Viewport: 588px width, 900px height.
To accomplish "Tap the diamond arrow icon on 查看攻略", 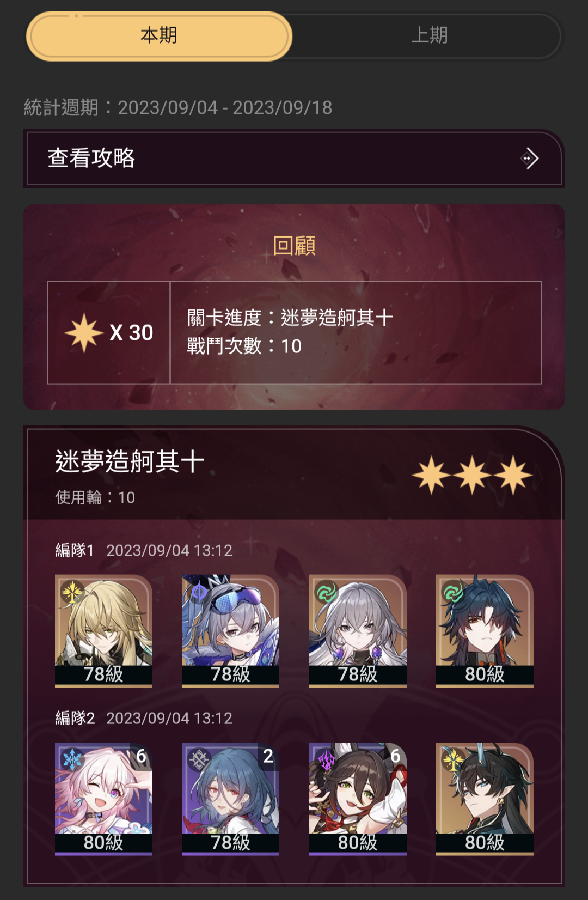I will pyautogui.click(x=529, y=159).
